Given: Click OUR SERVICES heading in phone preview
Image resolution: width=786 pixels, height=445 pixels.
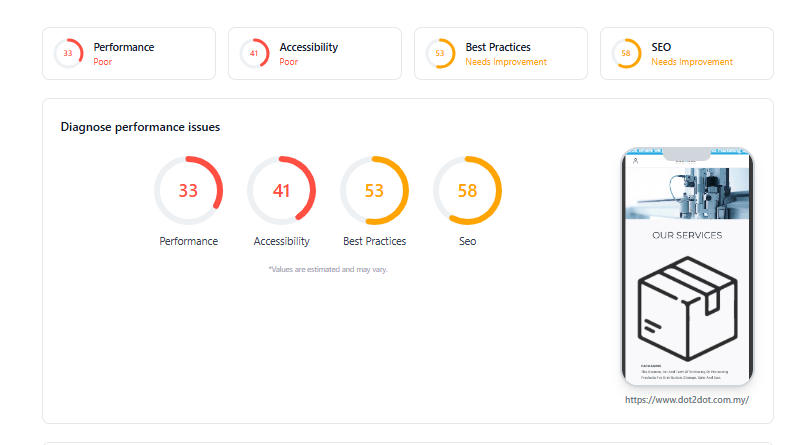Looking at the screenshot, I should (x=687, y=235).
